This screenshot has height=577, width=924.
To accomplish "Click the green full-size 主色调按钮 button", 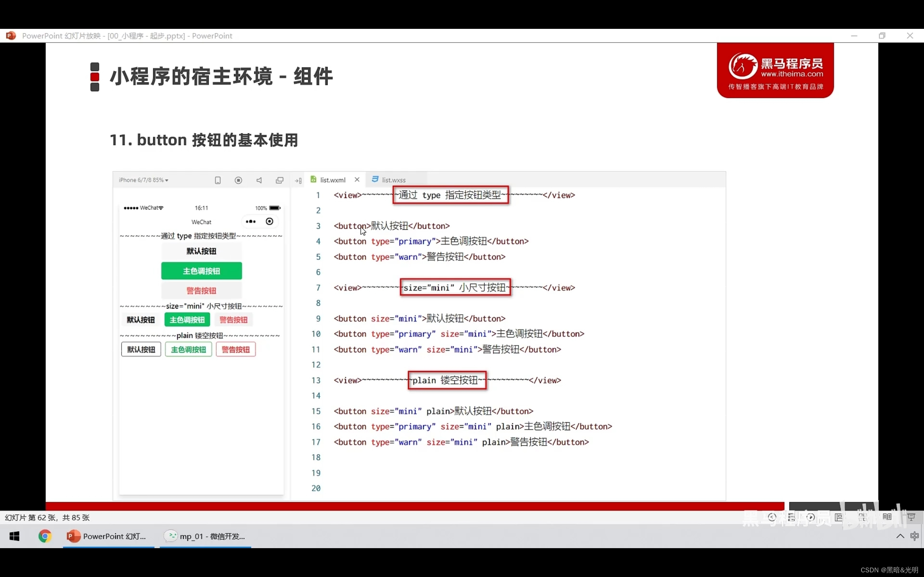I will click(x=201, y=271).
